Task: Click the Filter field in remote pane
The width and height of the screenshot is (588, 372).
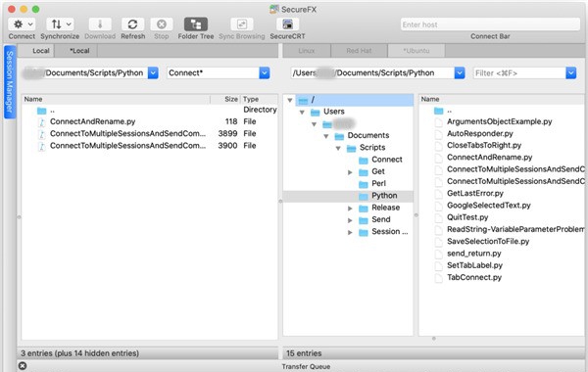Action: 519,72
